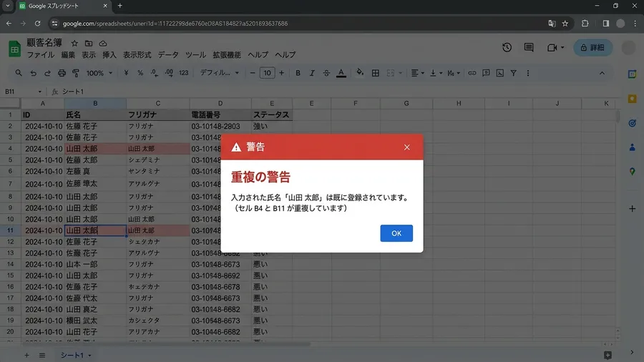Click the redo arrow in the toolbar

pyautogui.click(x=47, y=73)
